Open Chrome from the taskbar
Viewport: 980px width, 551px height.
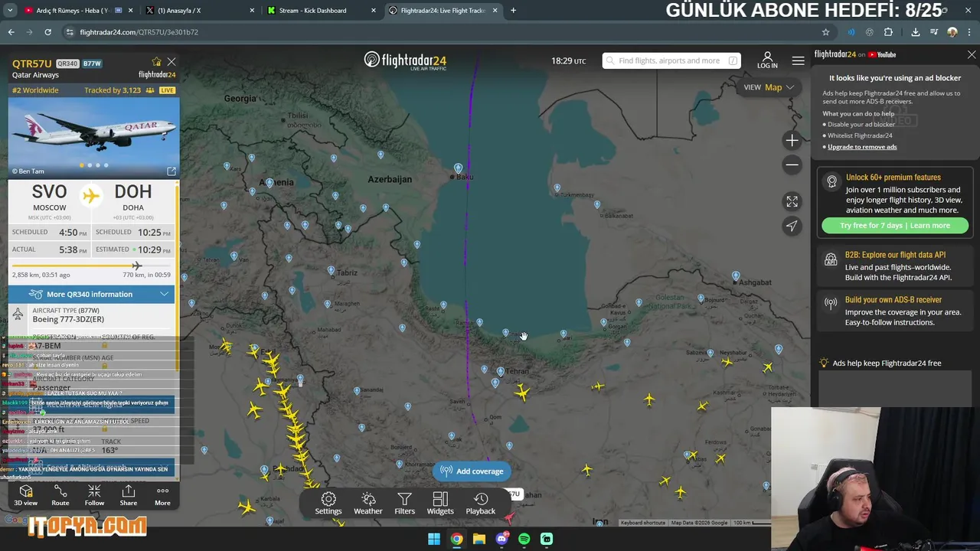coord(456,539)
